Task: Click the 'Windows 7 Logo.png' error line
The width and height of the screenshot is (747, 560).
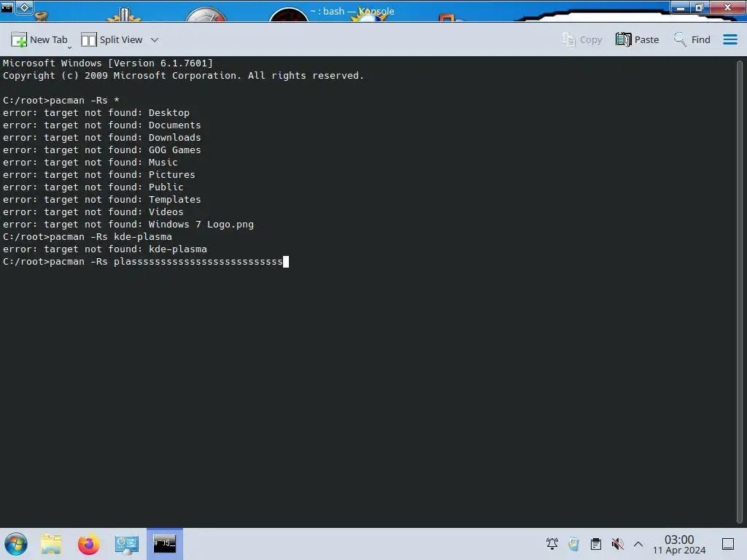Action: pos(128,225)
